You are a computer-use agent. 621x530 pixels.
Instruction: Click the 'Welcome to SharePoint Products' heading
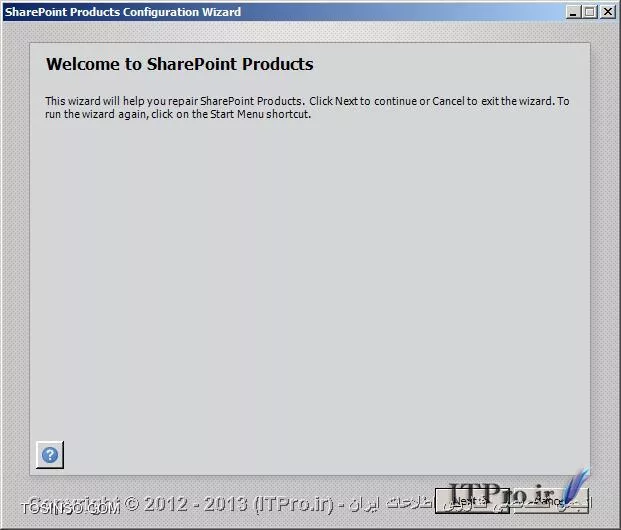coord(179,64)
